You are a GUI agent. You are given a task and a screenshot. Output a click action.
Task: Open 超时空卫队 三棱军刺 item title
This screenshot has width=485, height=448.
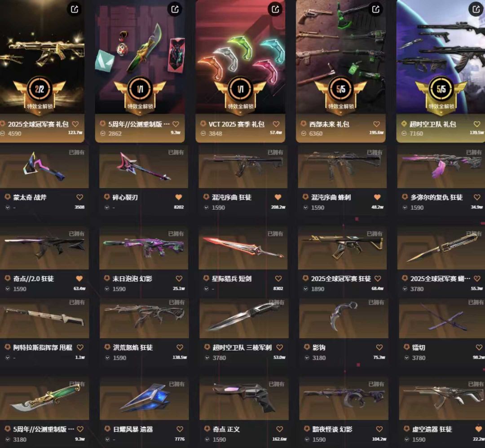click(242, 347)
